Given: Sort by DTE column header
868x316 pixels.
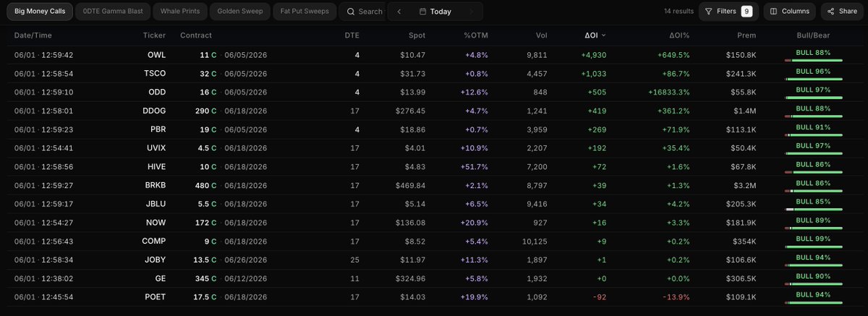Looking at the screenshot, I should 352,35.
